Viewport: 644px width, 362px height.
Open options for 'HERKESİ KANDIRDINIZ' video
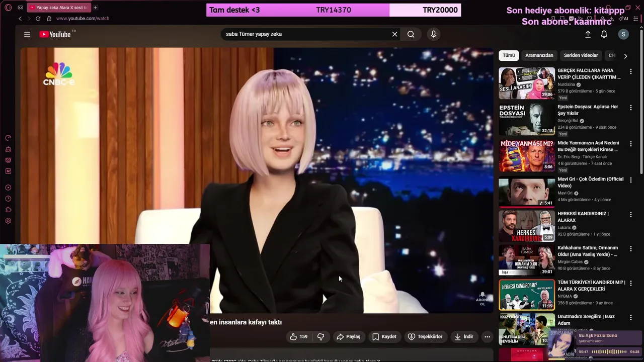[x=630, y=215]
